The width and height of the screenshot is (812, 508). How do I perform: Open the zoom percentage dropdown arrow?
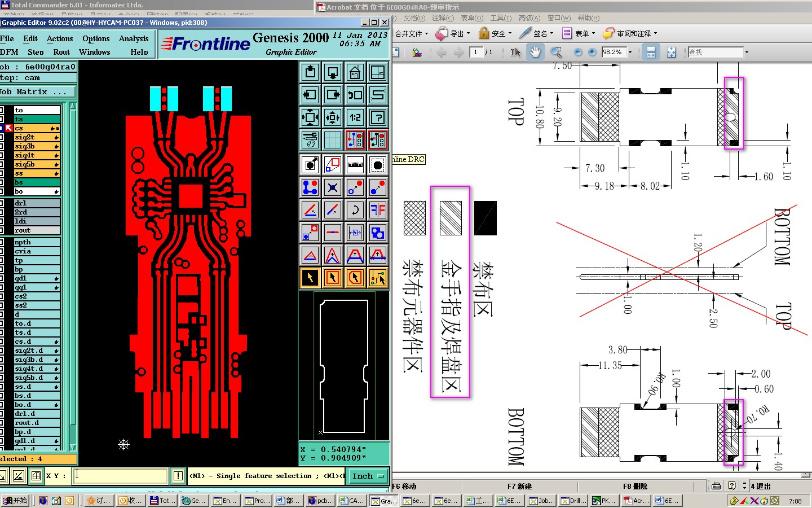click(630, 52)
